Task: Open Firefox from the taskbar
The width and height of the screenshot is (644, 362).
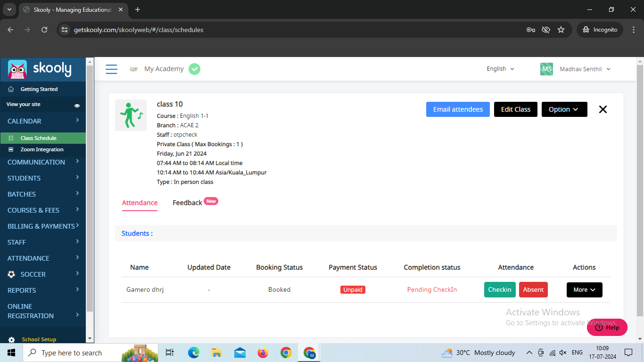Action: coord(263,353)
